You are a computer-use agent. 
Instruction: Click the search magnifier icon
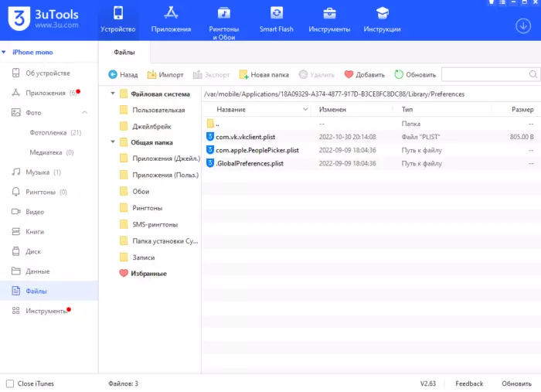(532, 74)
